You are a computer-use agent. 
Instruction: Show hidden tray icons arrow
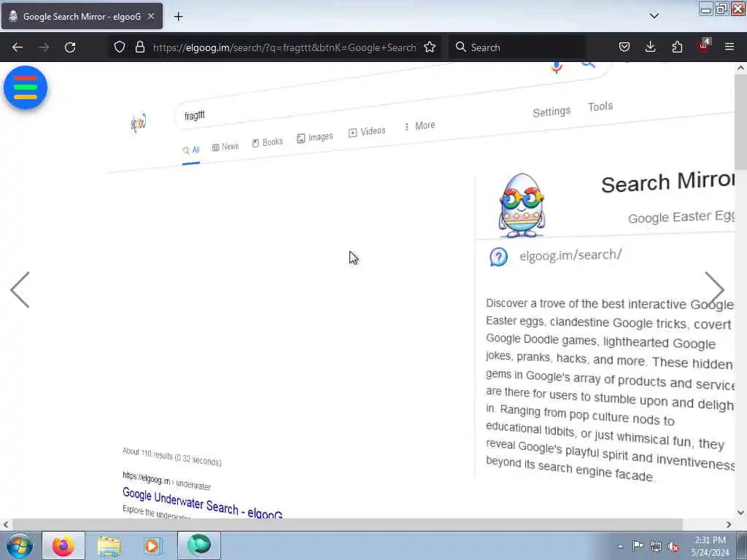[x=620, y=546]
